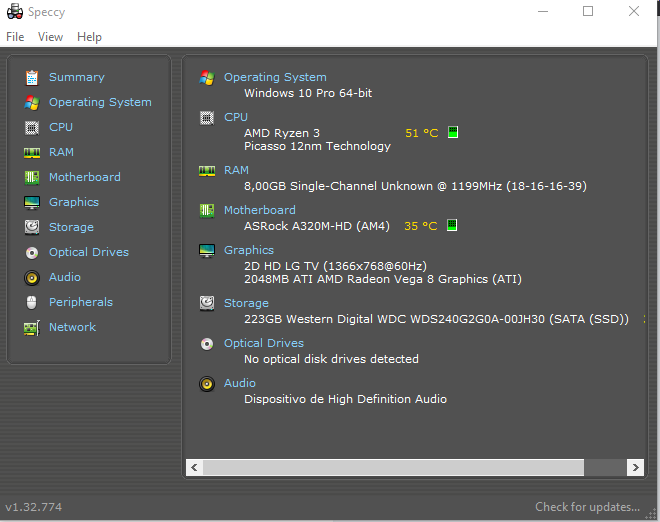Screen dimensions: 660x522
Task: Click the Speccy app icon in title bar
Action: pos(15,11)
